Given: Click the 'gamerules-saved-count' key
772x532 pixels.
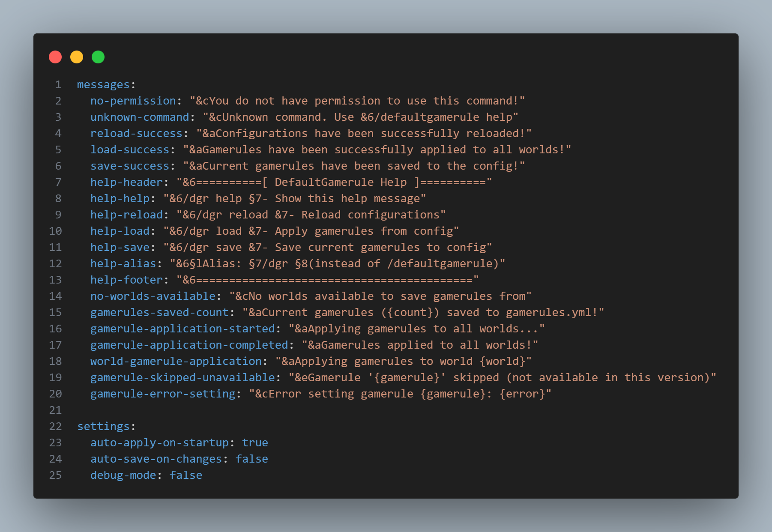Looking at the screenshot, I should click(x=160, y=313).
